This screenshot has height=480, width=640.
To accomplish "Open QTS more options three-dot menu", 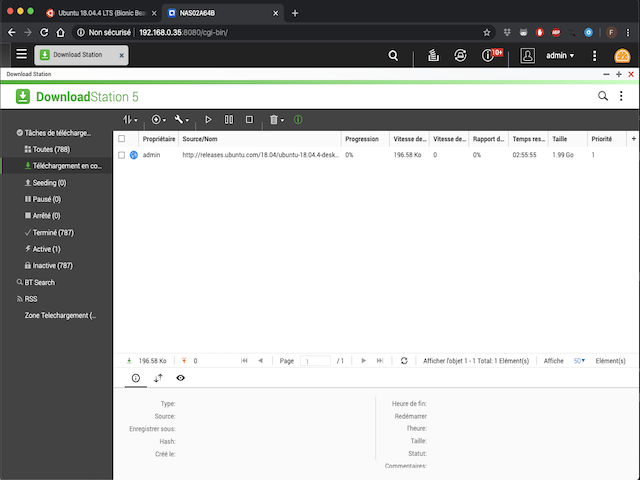I will 594,56.
